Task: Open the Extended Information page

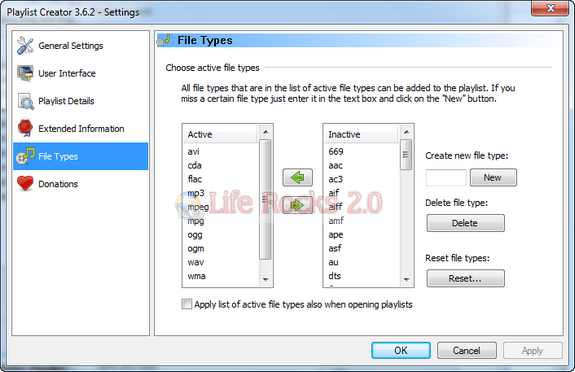Action: coord(81,128)
